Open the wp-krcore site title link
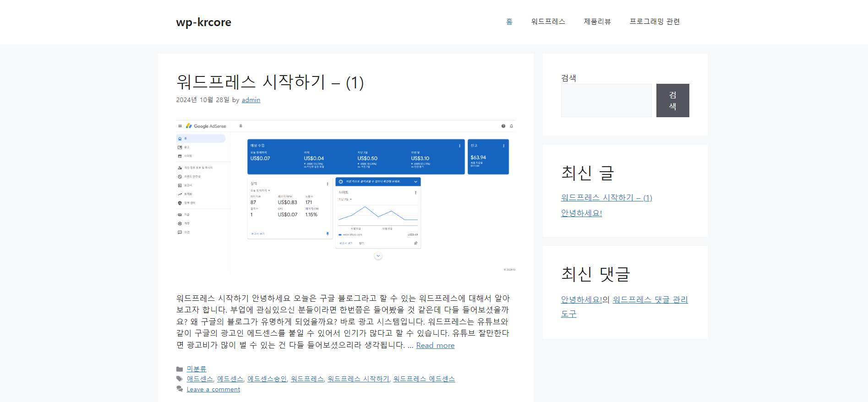The image size is (868, 402). (x=203, y=22)
